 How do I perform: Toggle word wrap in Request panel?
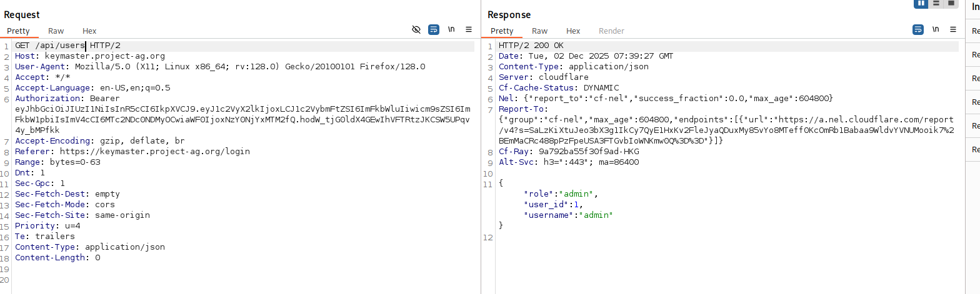434,29
